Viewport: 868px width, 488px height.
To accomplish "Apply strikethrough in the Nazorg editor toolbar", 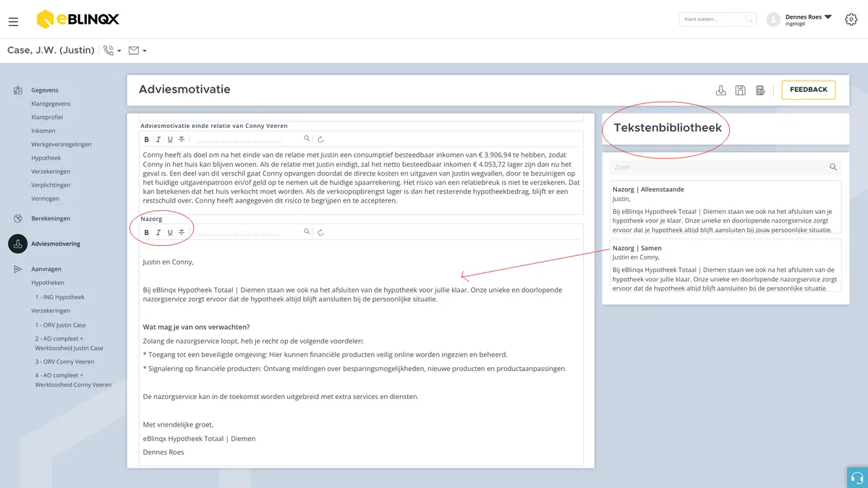I will 182,232.
